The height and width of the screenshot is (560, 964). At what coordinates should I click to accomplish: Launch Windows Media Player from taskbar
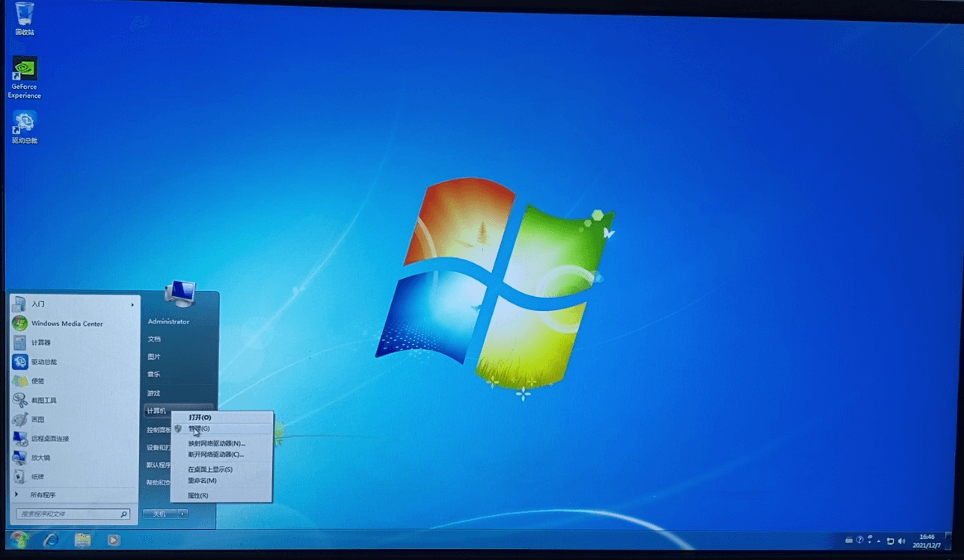[x=114, y=540]
